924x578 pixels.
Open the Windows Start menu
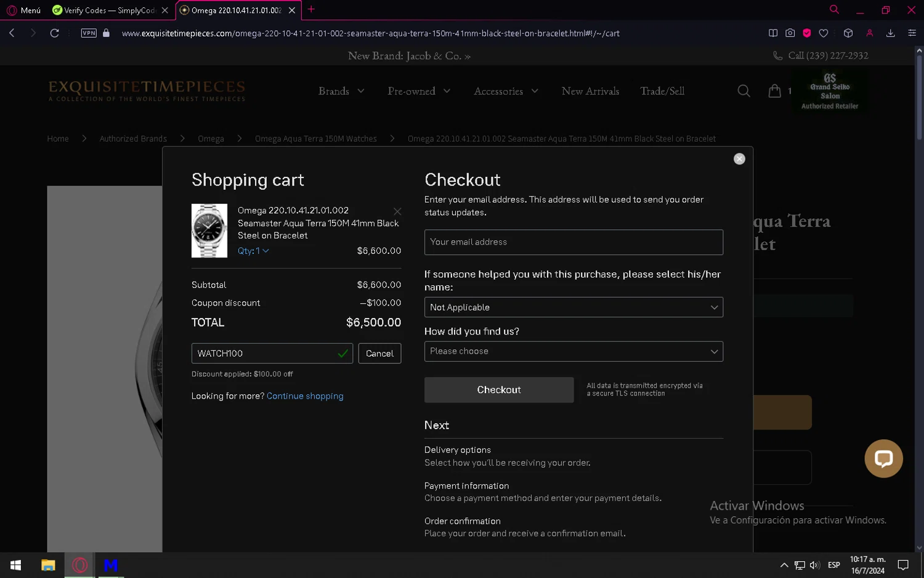[x=15, y=565]
